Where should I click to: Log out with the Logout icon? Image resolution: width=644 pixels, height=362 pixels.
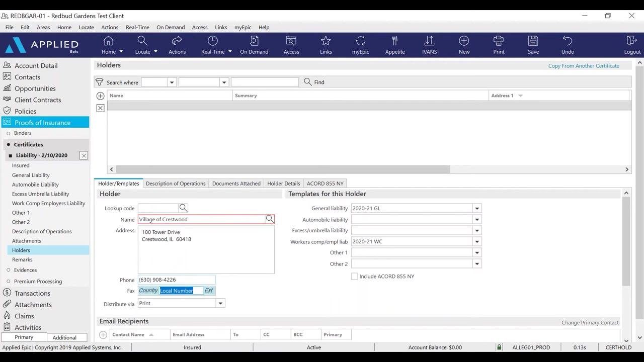pos(632,45)
